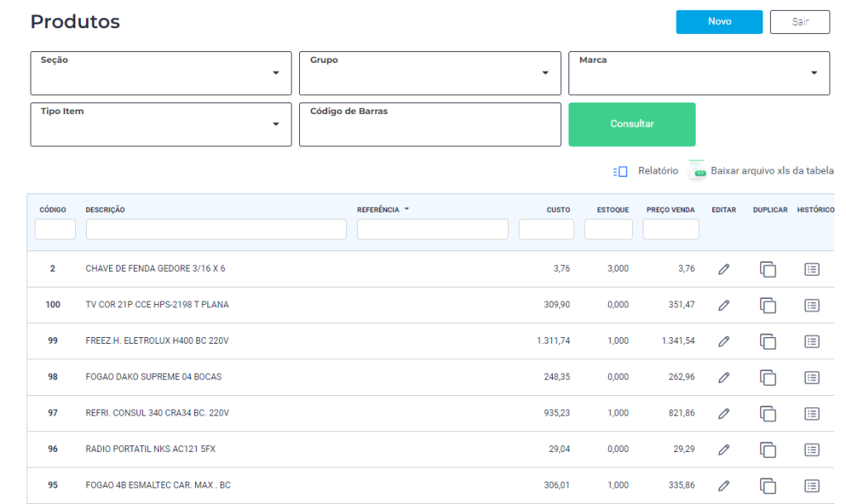Click the Sair button
Image resolution: width=846 pixels, height=504 pixels.
pyautogui.click(x=799, y=22)
